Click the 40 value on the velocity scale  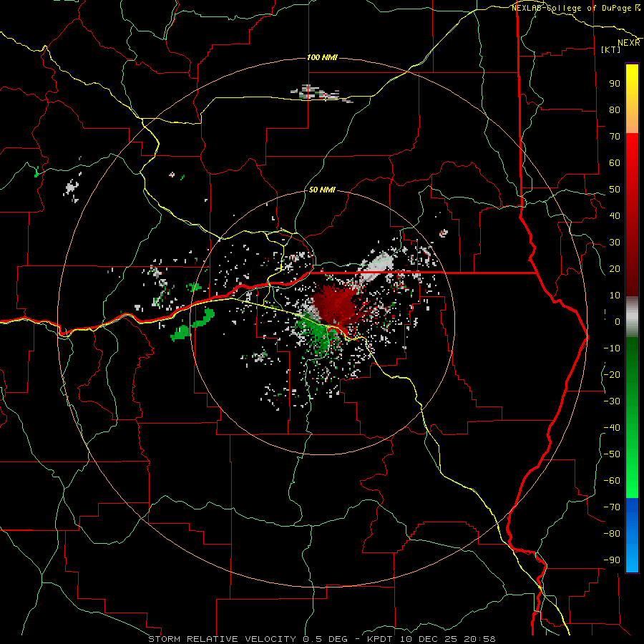pyautogui.click(x=615, y=215)
